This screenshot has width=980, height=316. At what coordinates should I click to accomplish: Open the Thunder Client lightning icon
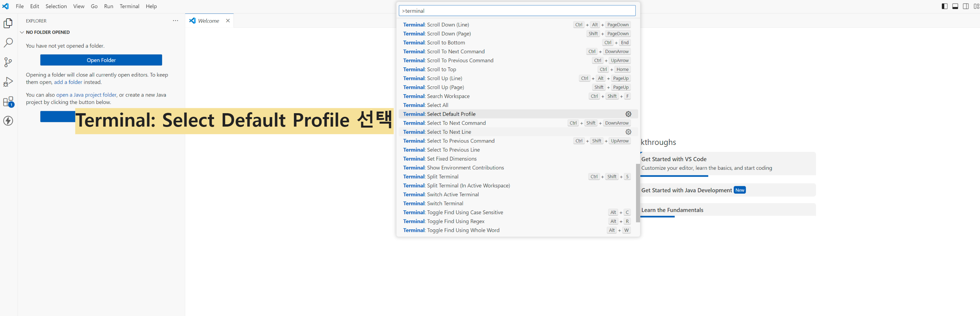click(8, 121)
